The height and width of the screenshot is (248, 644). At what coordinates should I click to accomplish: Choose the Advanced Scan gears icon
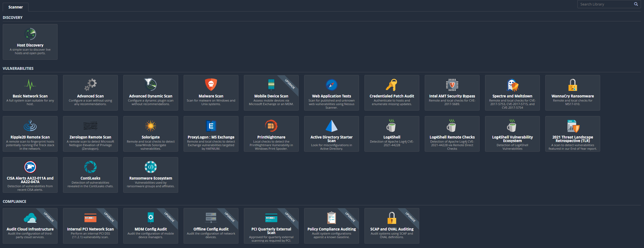90,85
